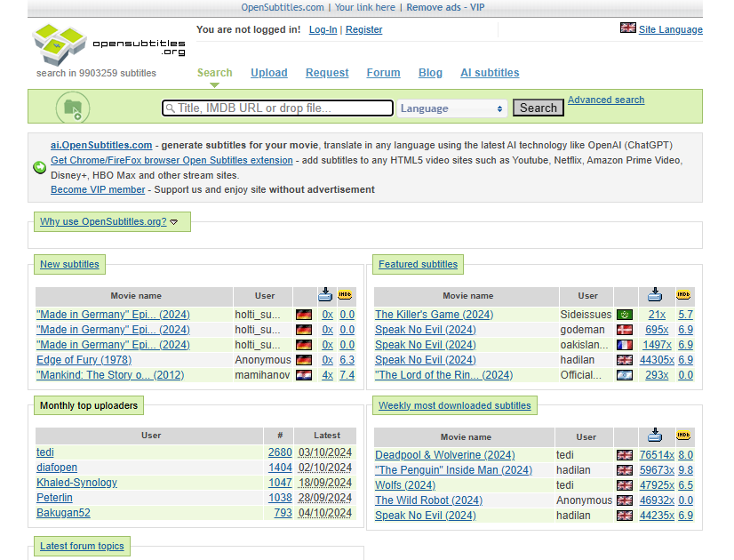Screen dimensions: 734x560
Task: Open the Site Language selector
Action: click(670, 29)
